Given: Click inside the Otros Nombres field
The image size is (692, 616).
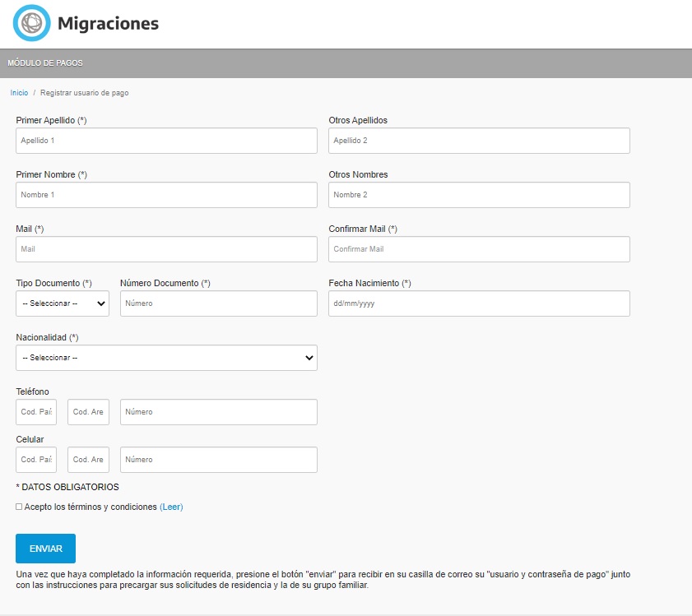Looking at the screenshot, I should pyautogui.click(x=477, y=195).
